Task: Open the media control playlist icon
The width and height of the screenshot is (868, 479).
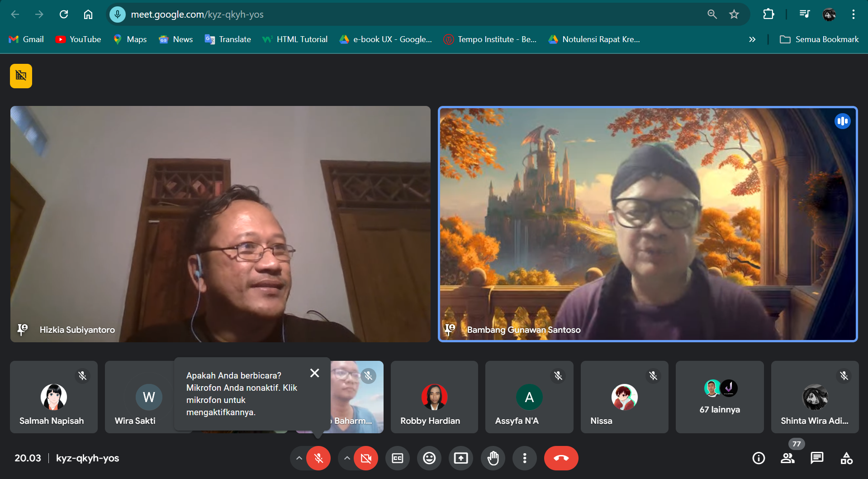Action: [x=805, y=14]
